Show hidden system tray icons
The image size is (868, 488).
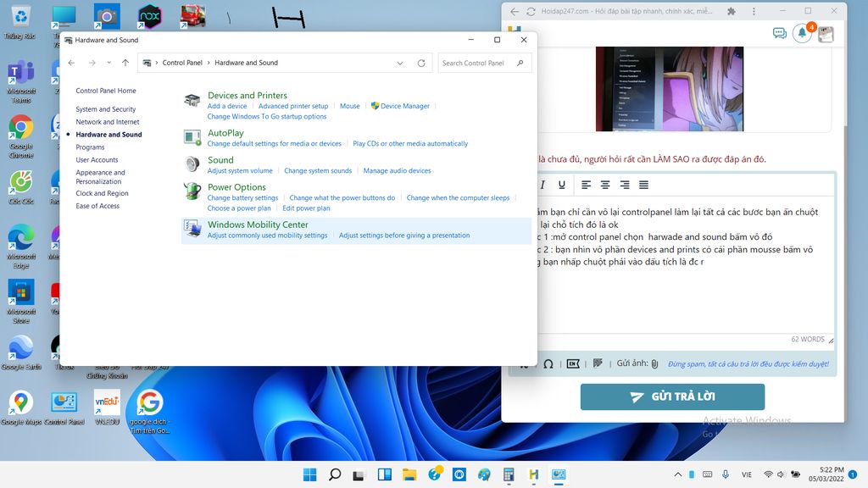point(677,474)
